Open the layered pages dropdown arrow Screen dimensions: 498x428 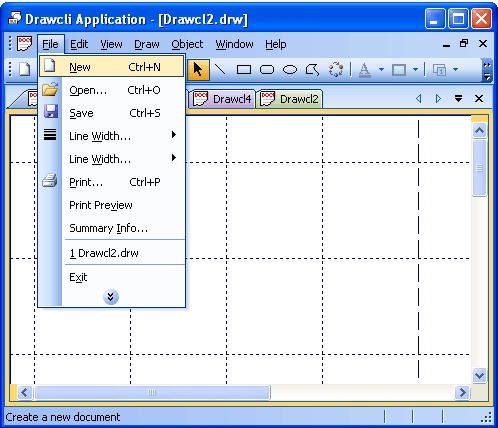coord(455,70)
